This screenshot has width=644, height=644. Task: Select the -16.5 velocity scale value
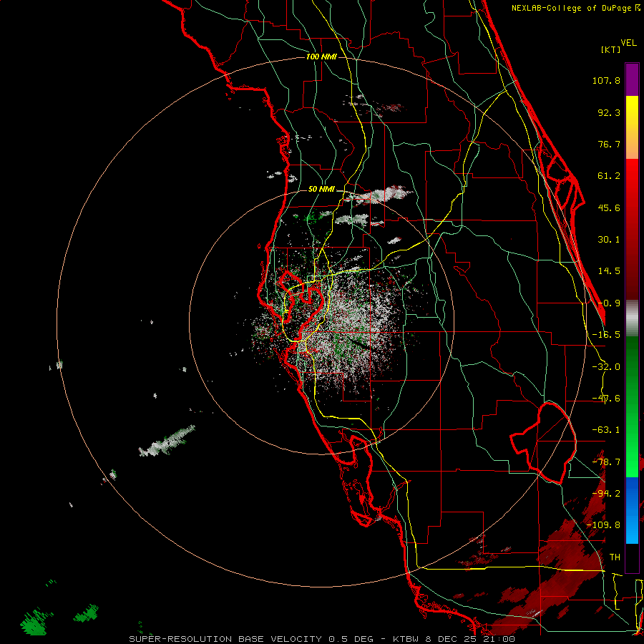pos(606,335)
